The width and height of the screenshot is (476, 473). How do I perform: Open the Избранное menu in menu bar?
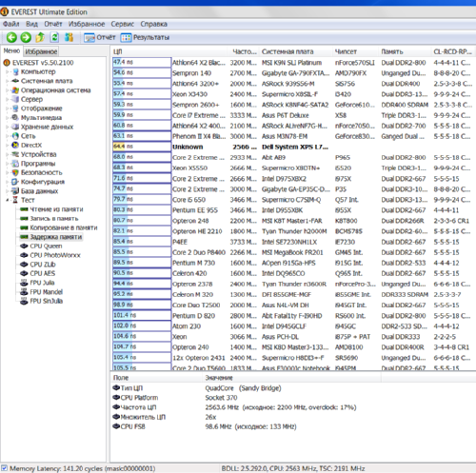[x=87, y=24]
